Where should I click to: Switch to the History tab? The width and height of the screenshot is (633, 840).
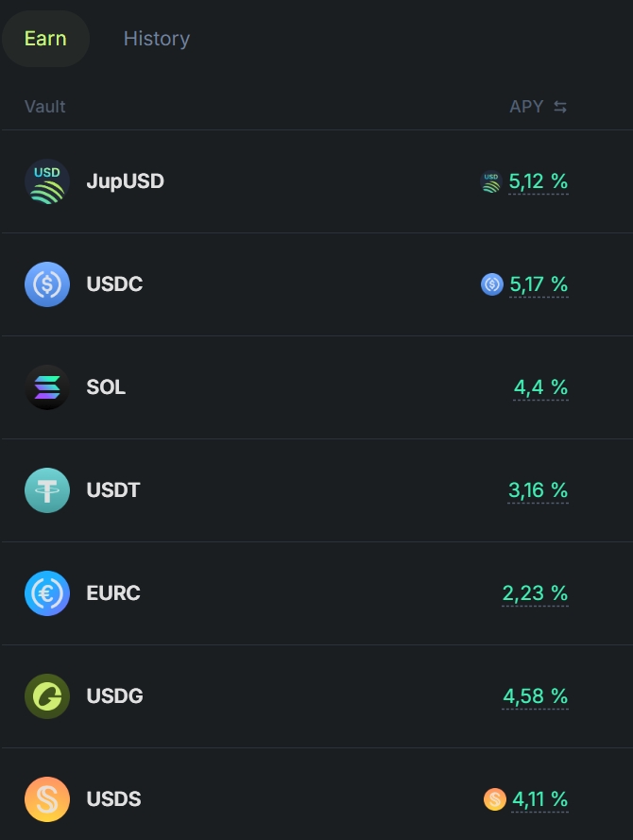[x=157, y=39]
